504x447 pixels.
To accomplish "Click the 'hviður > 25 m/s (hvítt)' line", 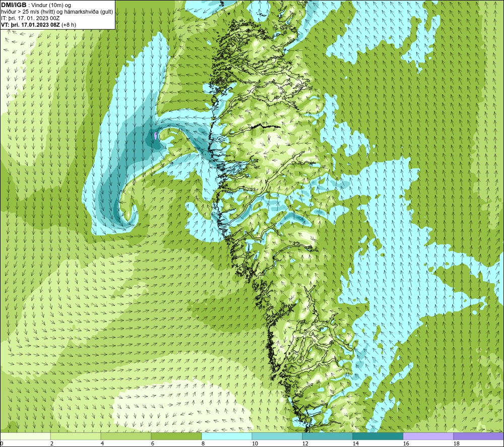I will tap(57, 12).
